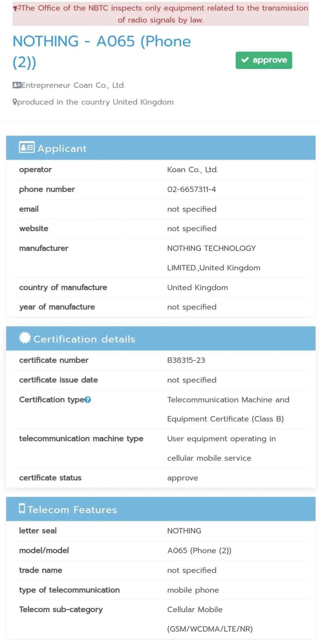The height and width of the screenshot is (644, 320).
Task: Click the Applicant section card icon
Action: tap(27, 148)
